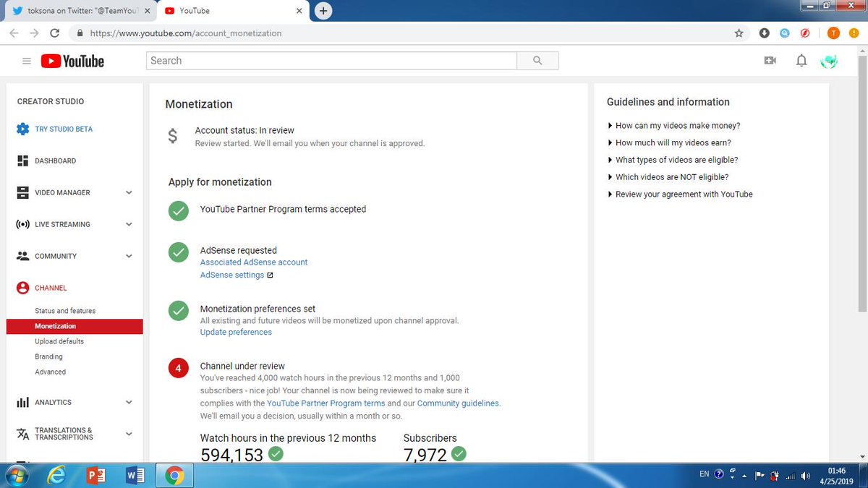The width and height of the screenshot is (868, 488).
Task: Expand the Translations & Transcriptions section
Action: pyautogui.click(x=129, y=434)
